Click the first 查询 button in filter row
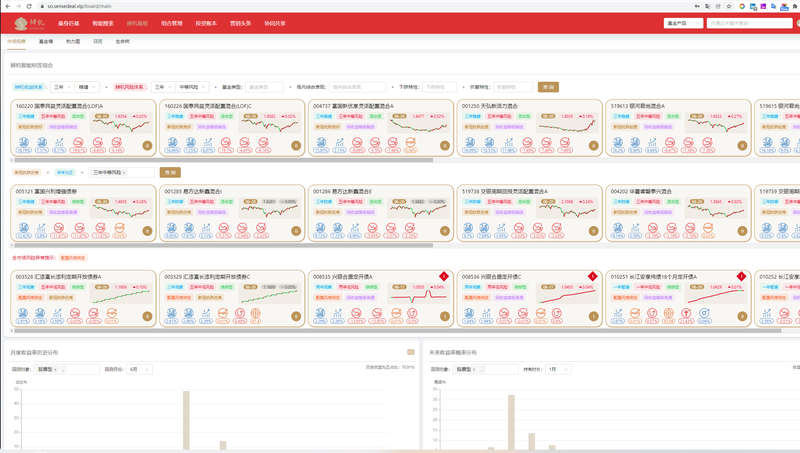 click(548, 87)
